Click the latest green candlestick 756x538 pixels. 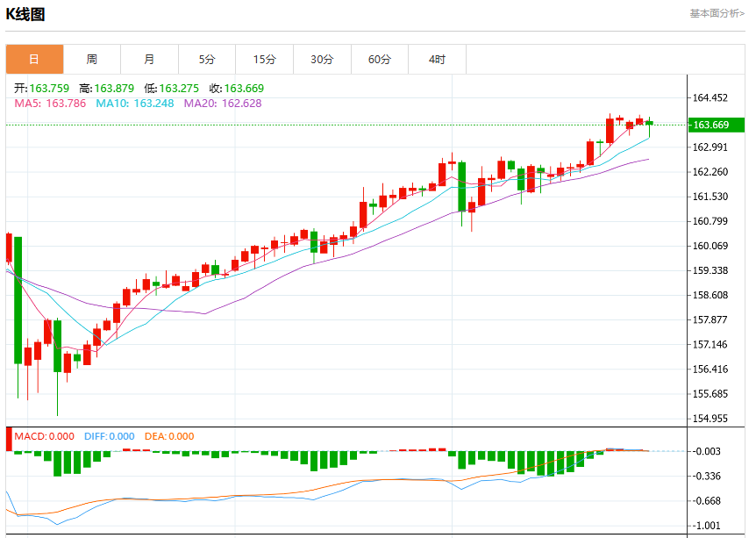[x=650, y=123]
